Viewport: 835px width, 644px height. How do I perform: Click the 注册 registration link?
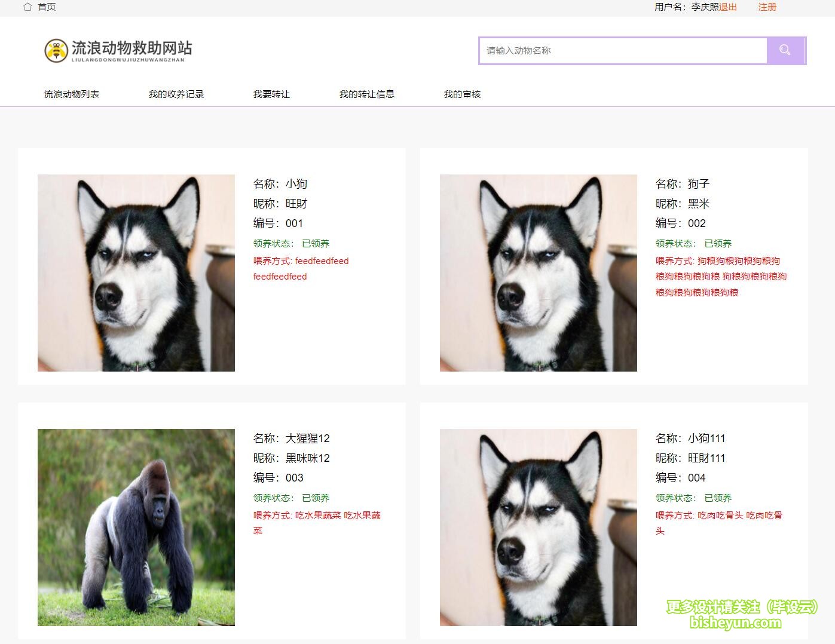[766, 7]
